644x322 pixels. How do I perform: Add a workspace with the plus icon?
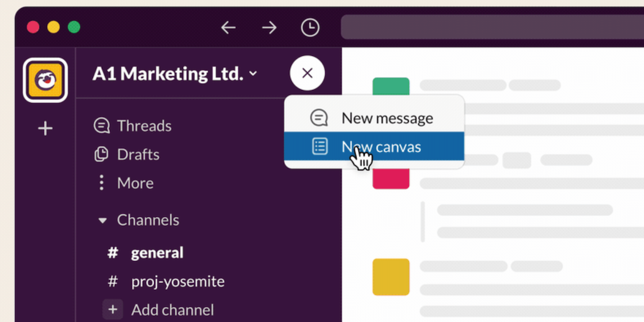coord(45,128)
